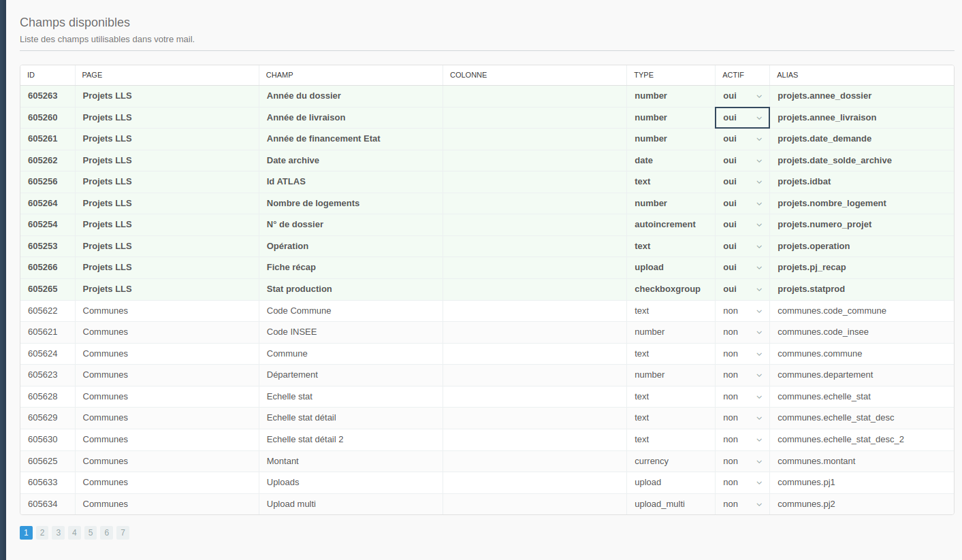Image resolution: width=962 pixels, height=560 pixels.
Task: Open Actif dropdown for Code INSEE row
Action: tap(742, 332)
